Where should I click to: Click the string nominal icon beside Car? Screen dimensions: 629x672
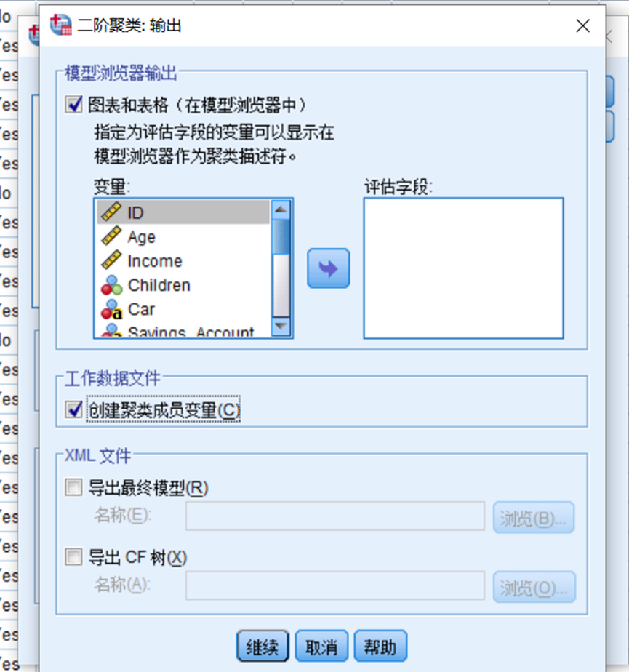111,309
